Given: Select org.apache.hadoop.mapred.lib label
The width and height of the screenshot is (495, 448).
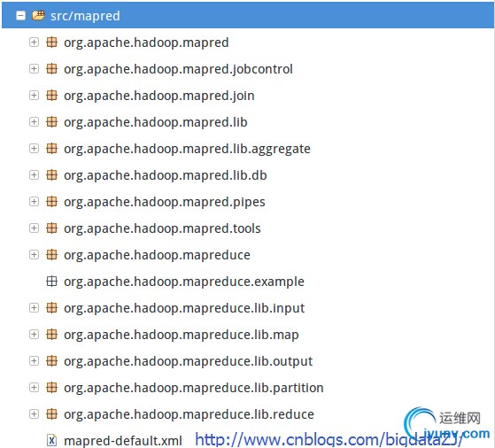Looking at the screenshot, I should (156, 122).
